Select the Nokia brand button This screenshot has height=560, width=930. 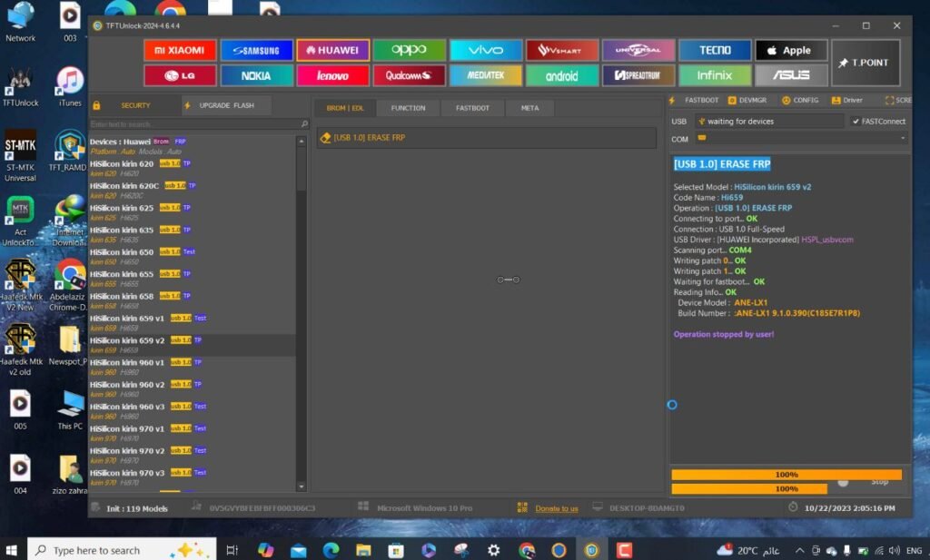[256, 76]
